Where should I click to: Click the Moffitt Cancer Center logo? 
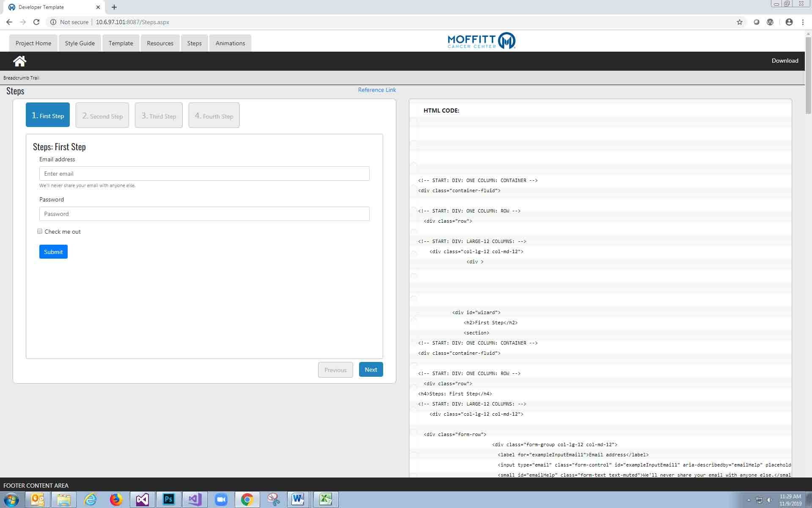(481, 41)
